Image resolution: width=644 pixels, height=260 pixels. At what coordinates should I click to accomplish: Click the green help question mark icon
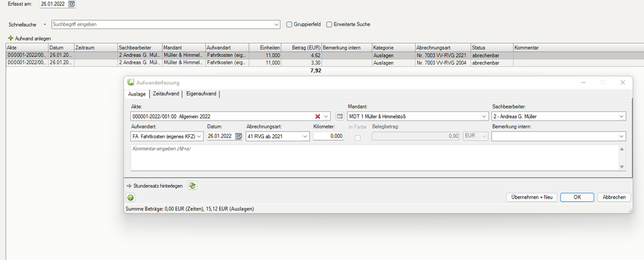[x=131, y=197]
